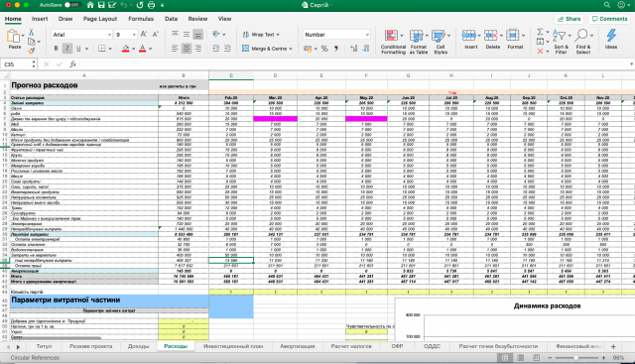The height and width of the screenshot is (364, 635).
Task: Switch to the Амортизация sheet tab
Action: tap(298, 346)
